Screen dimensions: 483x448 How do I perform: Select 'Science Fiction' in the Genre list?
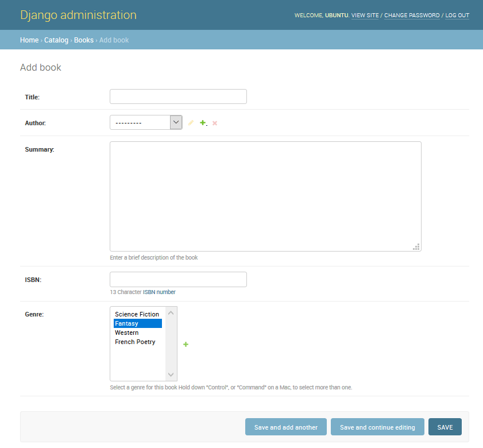coord(137,314)
